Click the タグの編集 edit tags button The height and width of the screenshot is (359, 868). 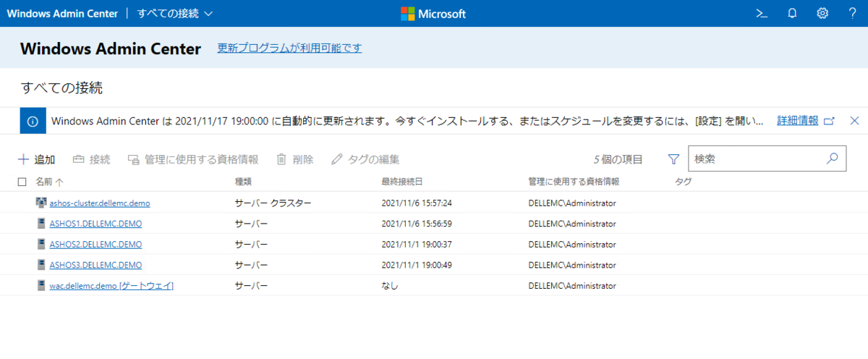coord(365,159)
